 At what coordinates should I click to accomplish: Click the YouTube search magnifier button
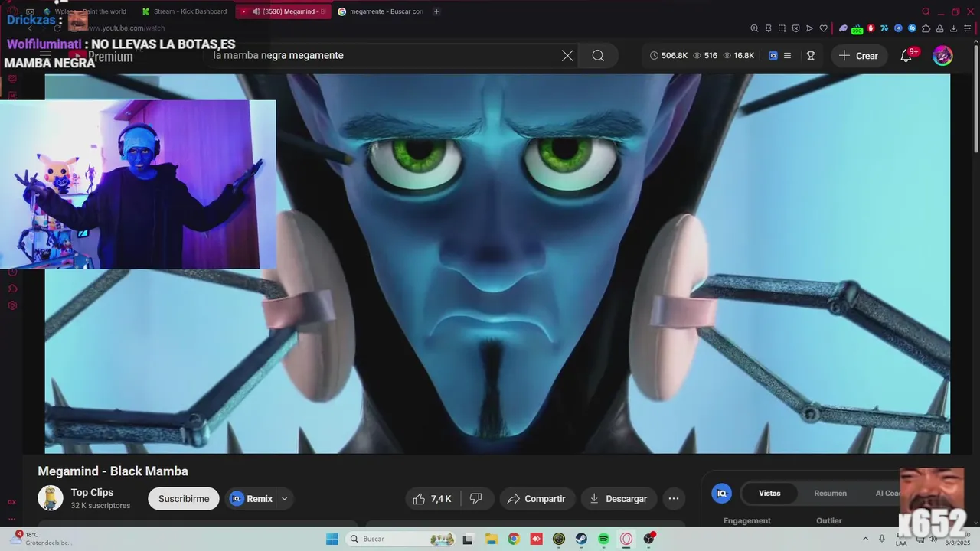pos(598,55)
